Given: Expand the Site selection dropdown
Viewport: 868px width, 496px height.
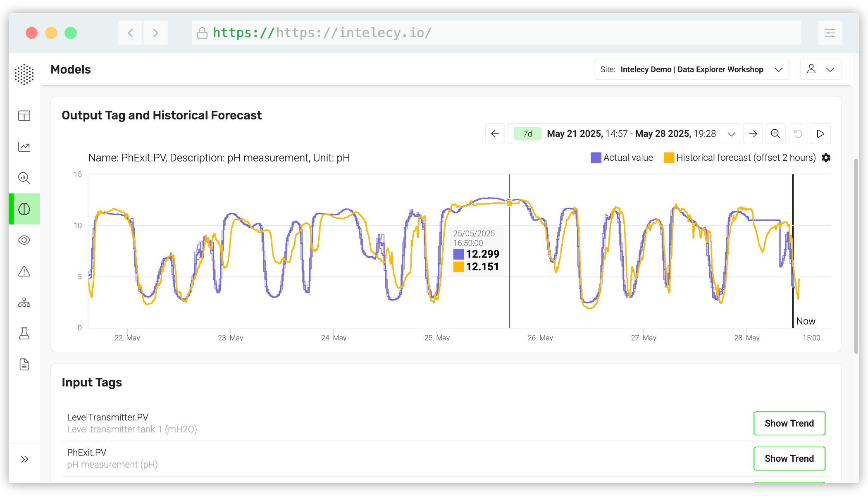Looking at the screenshot, I should 692,69.
